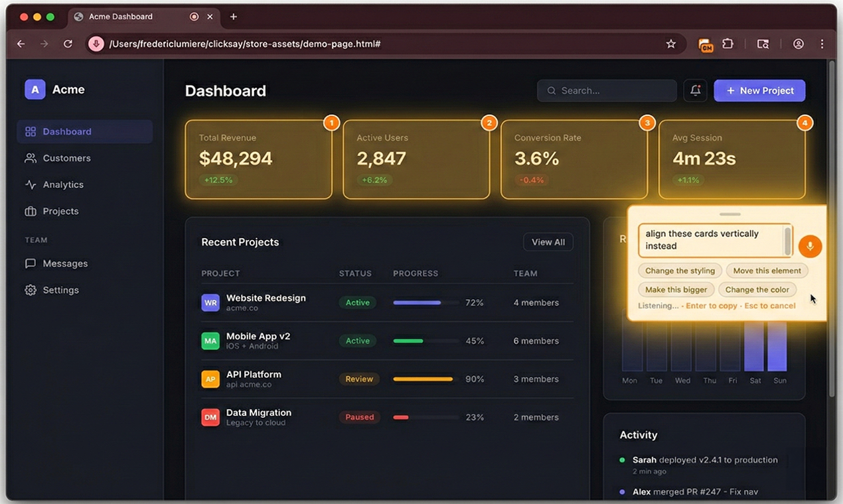Screen dimensions: 843x504
Task: Open the Website Redesign project row
Action: click(387, 302)
